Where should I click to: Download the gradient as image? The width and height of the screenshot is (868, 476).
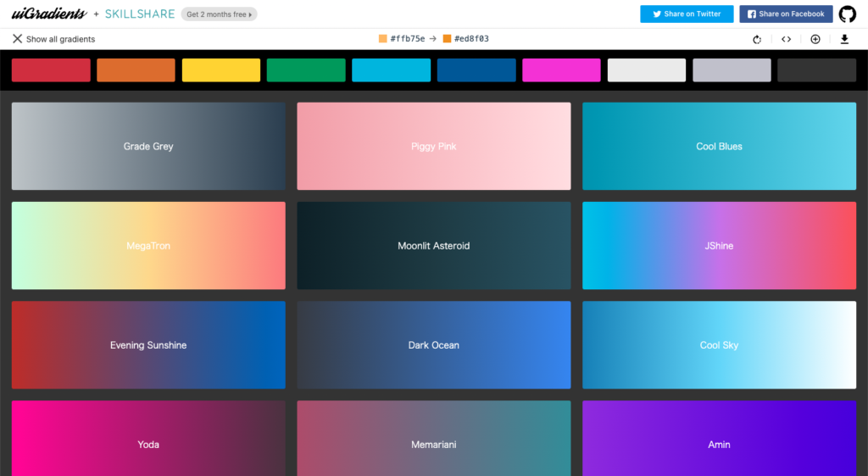click(845, 39)
